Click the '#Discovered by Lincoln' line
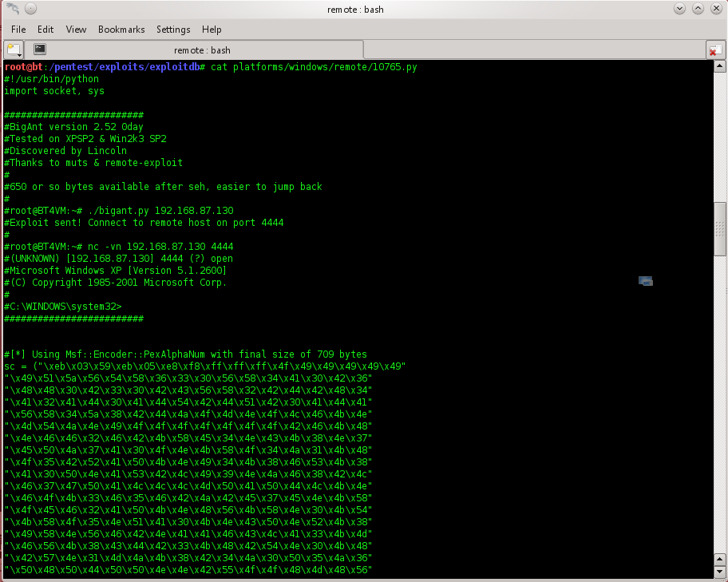Image resolution: width=728 pixels, height=582 pixels. click(65, 151)
